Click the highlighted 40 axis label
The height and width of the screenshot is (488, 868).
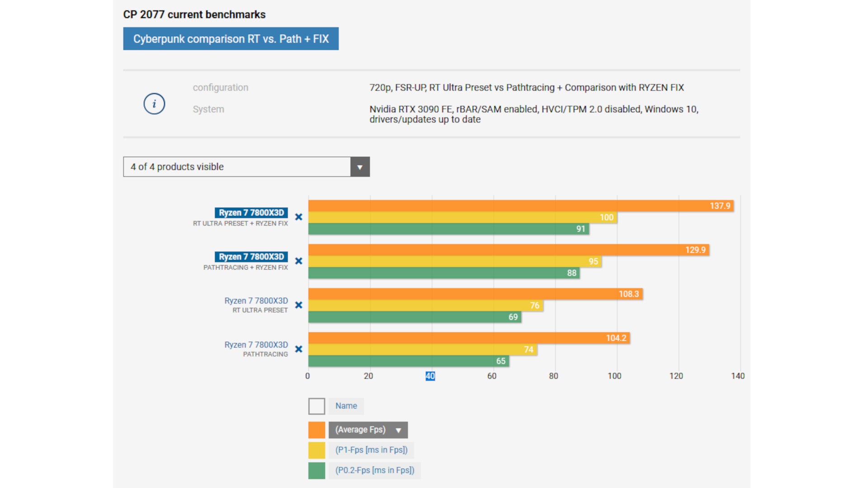tap(430, 376)
